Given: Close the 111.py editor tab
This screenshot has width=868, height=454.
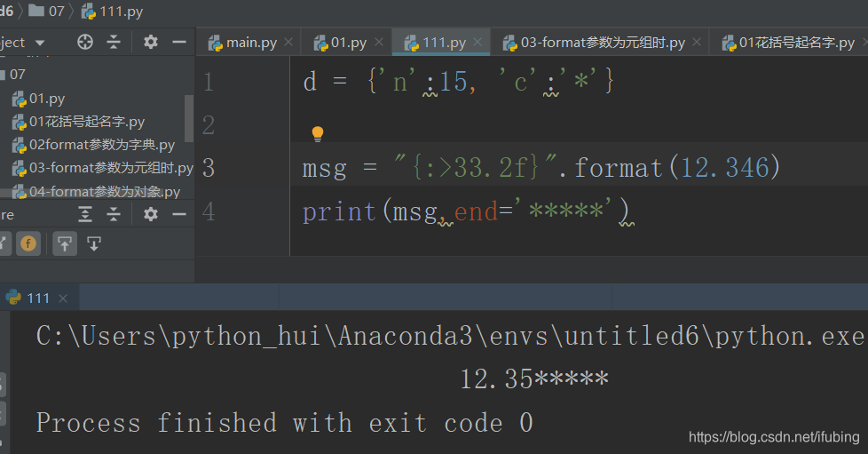Looking at the screenshot, I should coord(477,42).
